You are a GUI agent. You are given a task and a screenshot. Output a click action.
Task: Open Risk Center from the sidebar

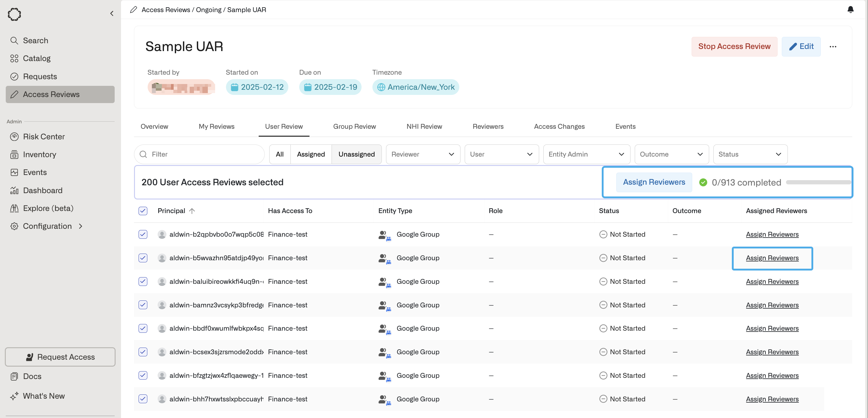44,137
